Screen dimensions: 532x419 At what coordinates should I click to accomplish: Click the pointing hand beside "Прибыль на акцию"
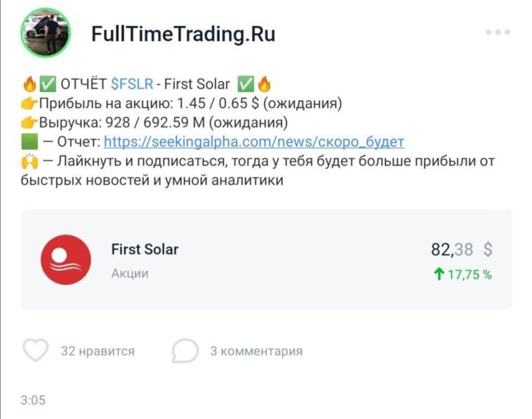pyautogui.click(x=29, y=104)
